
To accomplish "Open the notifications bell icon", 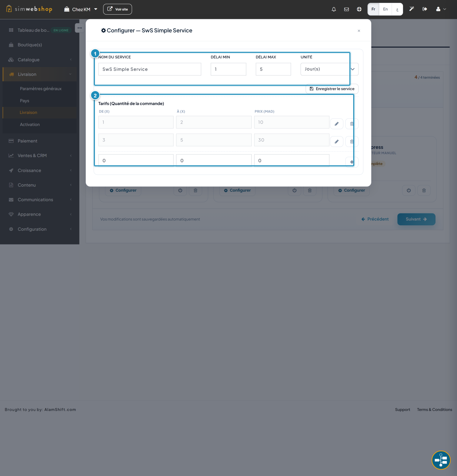I will click(334, 9).
